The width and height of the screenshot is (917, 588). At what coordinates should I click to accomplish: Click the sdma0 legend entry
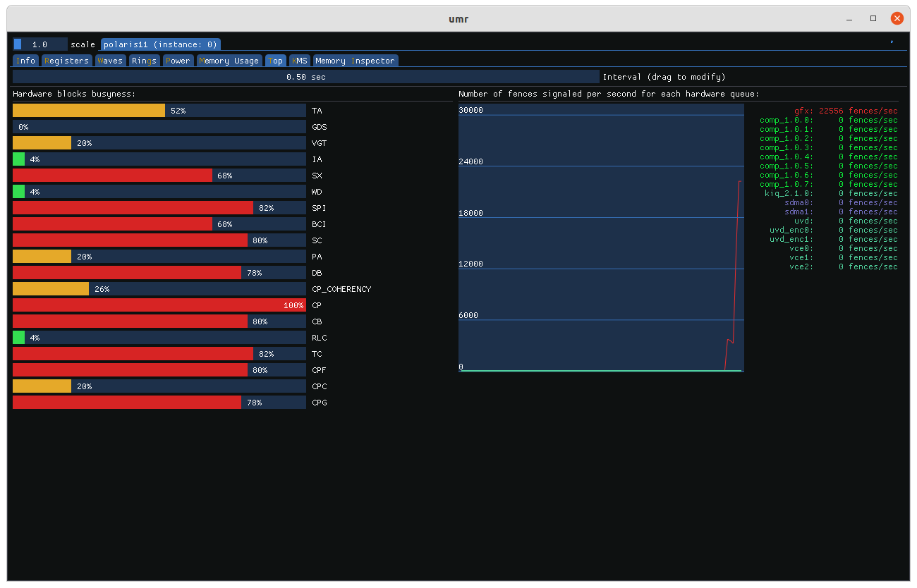(x=841, y=202)
